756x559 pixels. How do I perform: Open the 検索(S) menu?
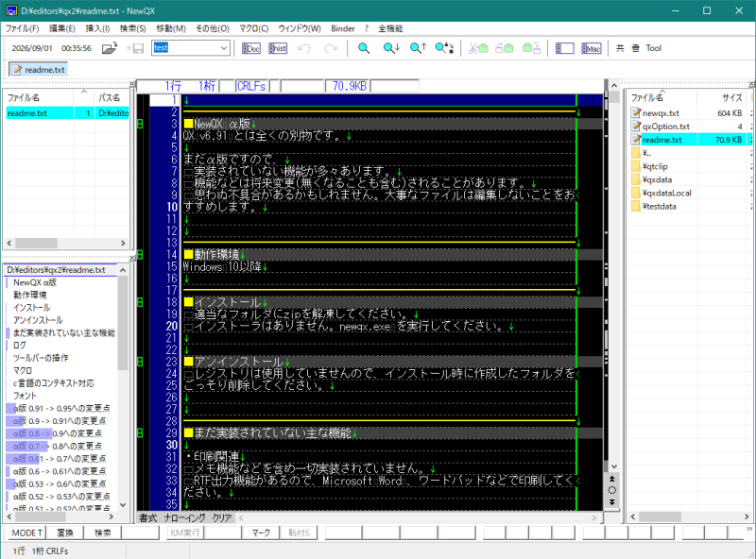(132, 28)
